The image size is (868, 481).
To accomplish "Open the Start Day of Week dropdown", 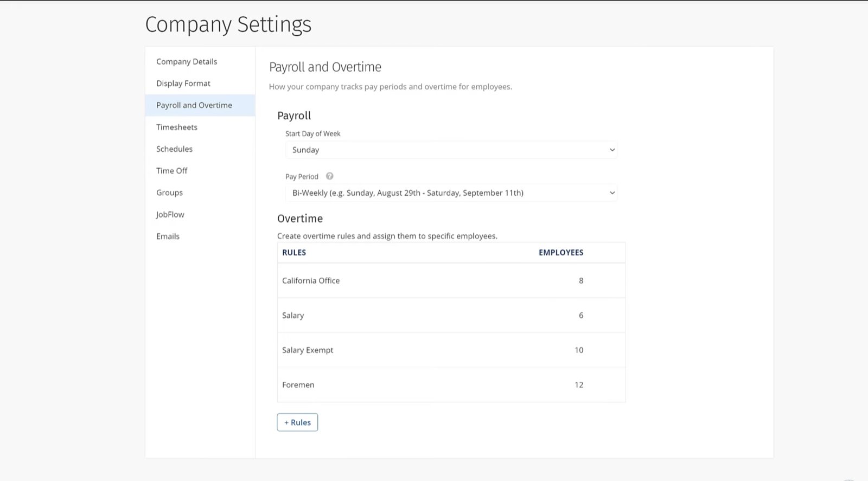I will [451, 150].
